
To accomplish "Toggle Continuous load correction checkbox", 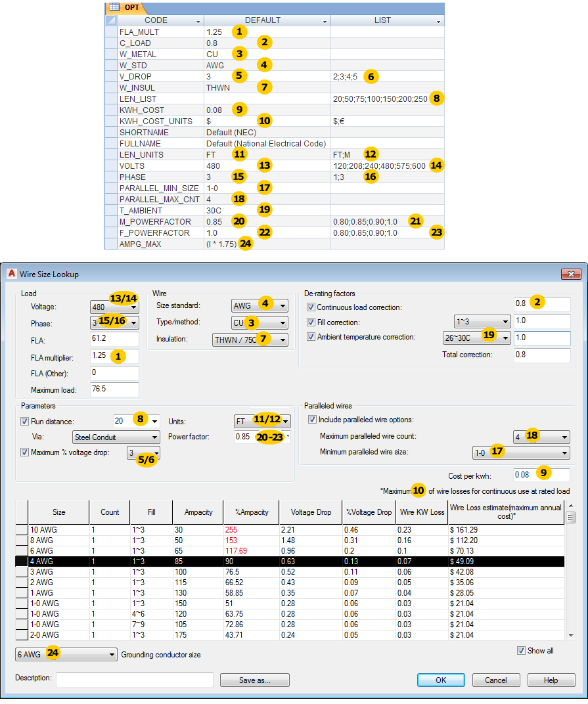I will click(x=311, y=307).
